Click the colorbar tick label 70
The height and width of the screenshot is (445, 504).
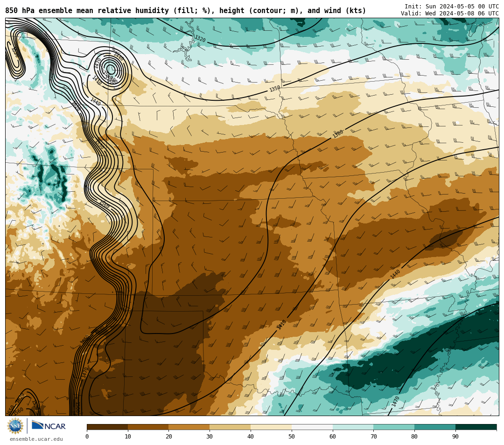[373, 436]
